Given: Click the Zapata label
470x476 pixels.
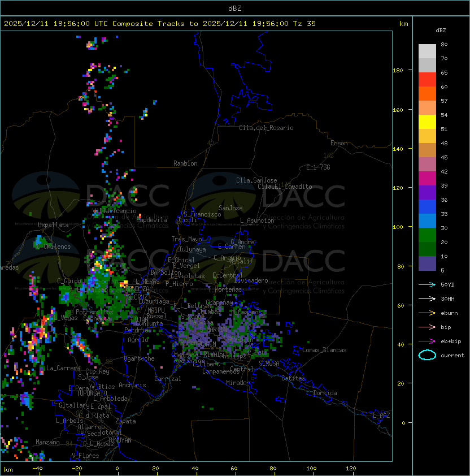Looking at the screenshot, I should pyautogui.click(x=125, y=421).
